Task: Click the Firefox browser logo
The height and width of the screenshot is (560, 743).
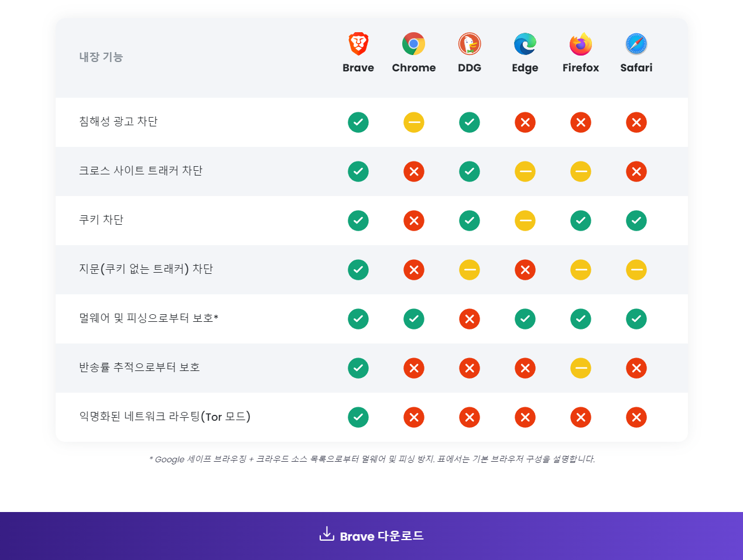Action: click(x=581, y=44)
